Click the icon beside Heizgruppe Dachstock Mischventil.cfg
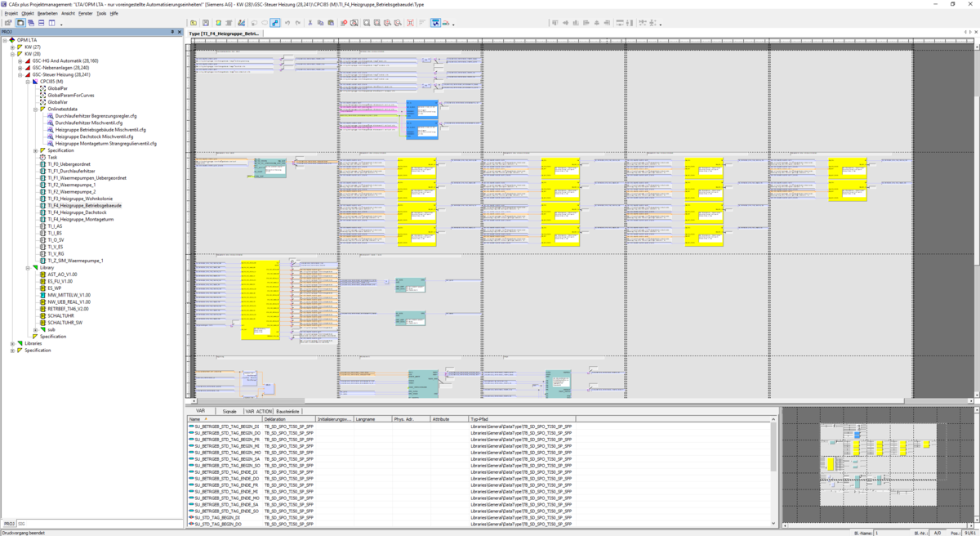The image size is (980, 536). pyautogui.click(x=50, y=136)
